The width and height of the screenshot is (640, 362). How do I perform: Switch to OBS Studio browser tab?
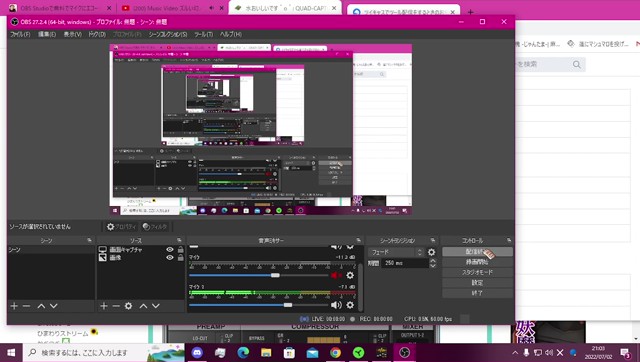pos(59,8)
